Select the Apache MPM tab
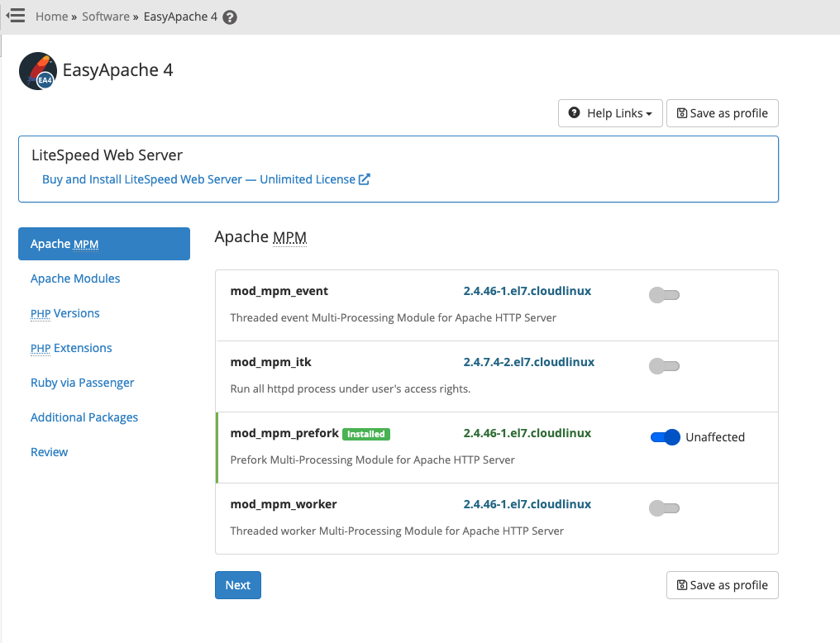840x643 pixels. 104,244
